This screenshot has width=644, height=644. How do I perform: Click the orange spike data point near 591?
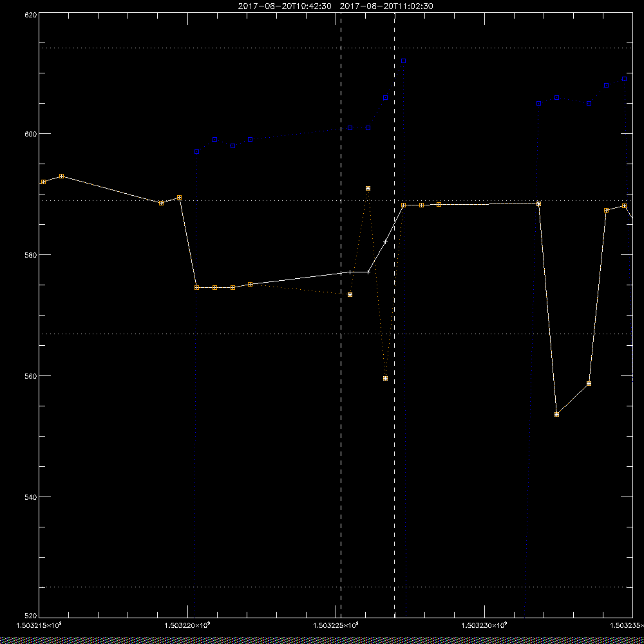click(368, 189)
